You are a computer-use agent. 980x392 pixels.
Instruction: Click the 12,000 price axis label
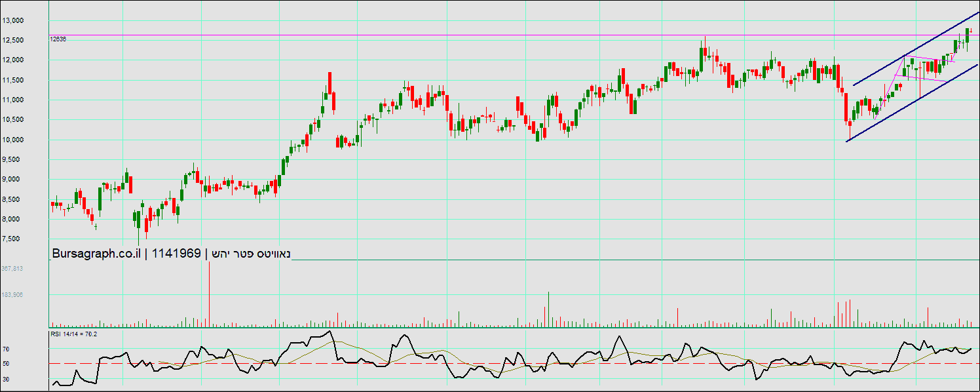pos(13,60)
